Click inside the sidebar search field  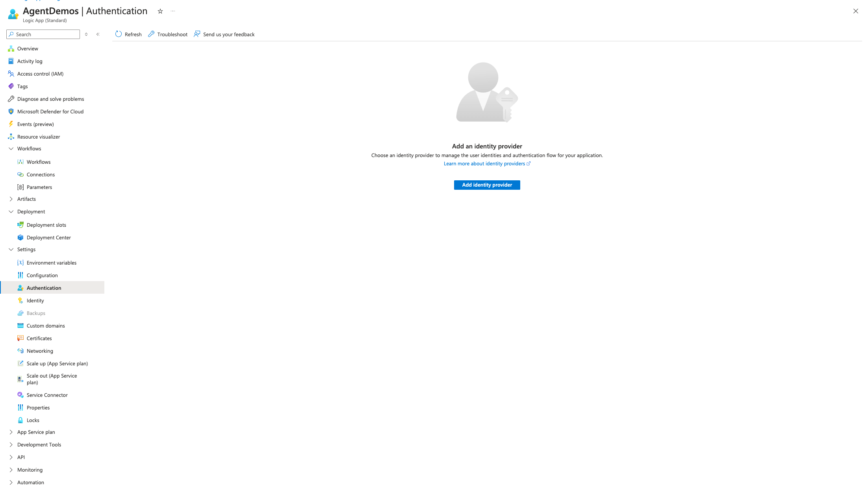click(x=43, y=34)
